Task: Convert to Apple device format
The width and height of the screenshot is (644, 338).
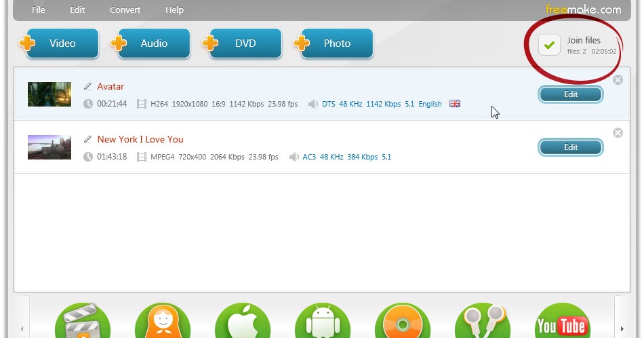Action: (x=243, y=321)
